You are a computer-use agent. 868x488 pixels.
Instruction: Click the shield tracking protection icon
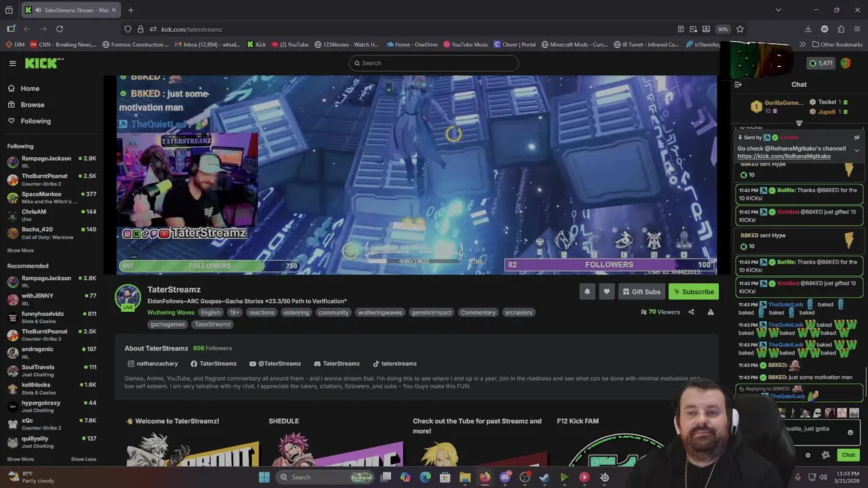coord(127,29)
